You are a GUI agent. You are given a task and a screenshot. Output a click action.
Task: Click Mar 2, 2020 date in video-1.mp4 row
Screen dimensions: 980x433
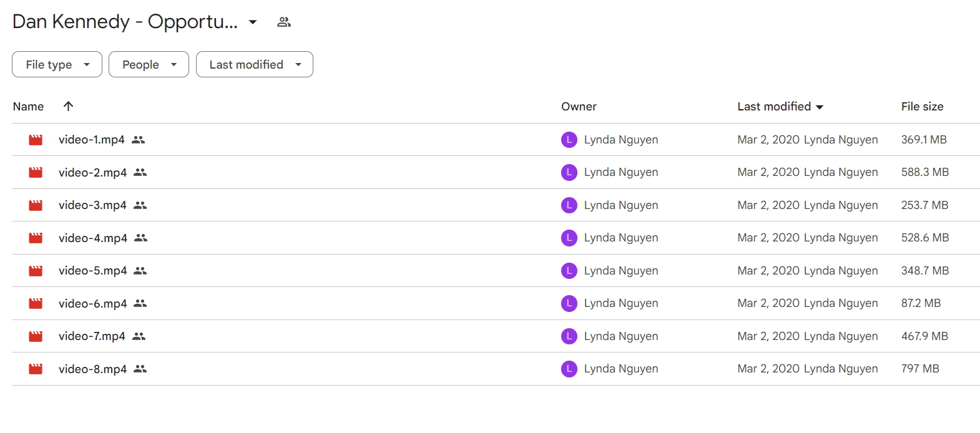(x=768, y=140)
